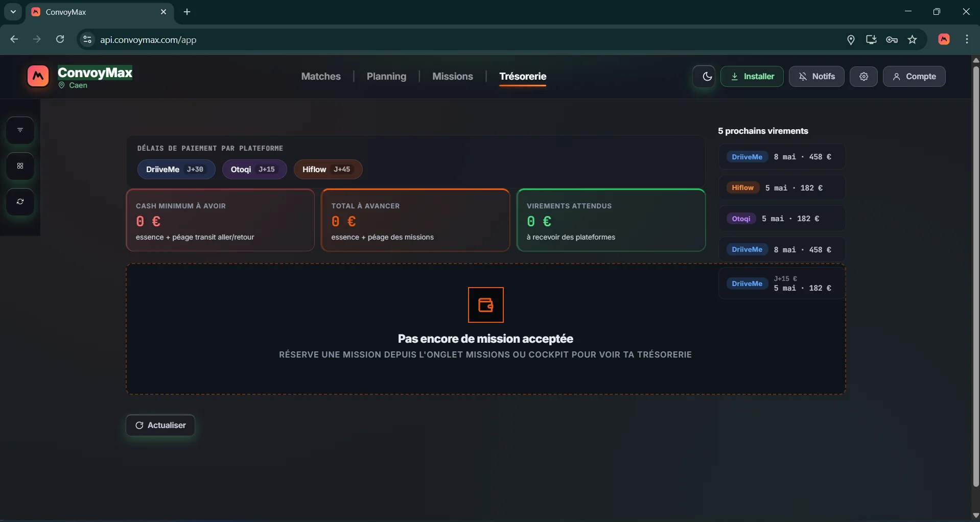Click the Hiflow J+45 pill
Image resolution: width=980 pixels, height=522 pixels.
328,170
